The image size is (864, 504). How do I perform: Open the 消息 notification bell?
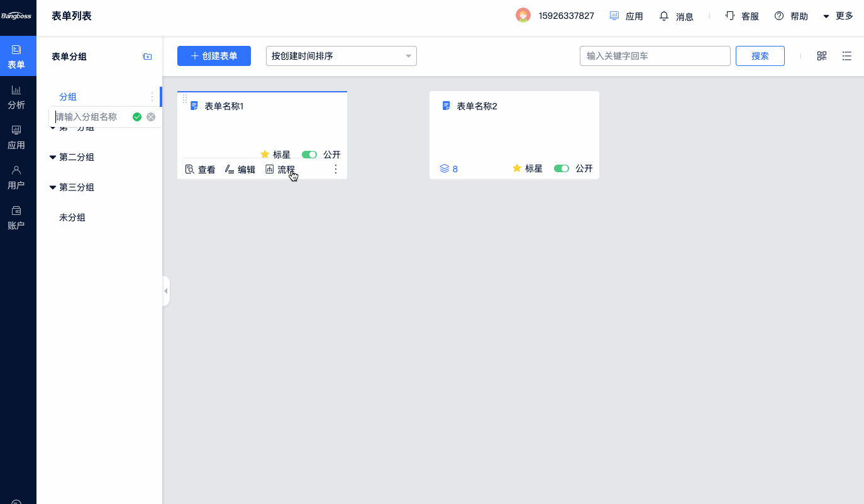(x=664, y=16)
